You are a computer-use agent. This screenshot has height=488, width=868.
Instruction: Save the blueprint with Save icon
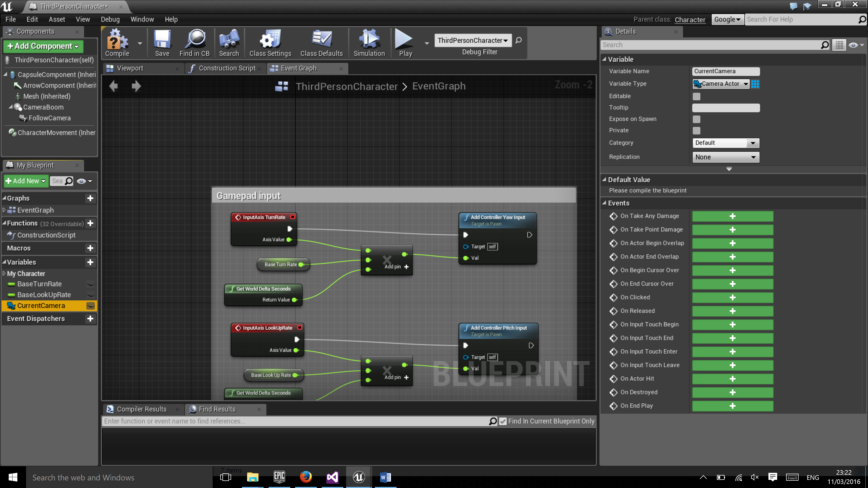(x=162, y=43)
